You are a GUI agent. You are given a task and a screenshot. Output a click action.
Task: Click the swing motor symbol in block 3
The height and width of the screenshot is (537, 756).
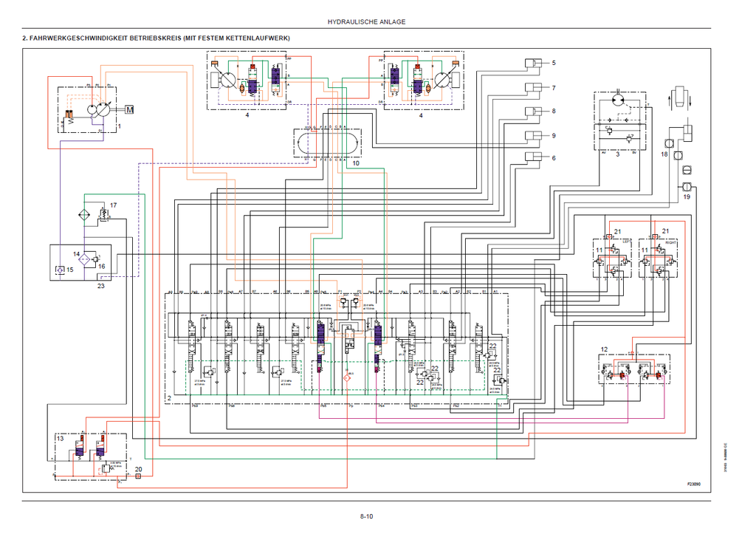(619, 101)
